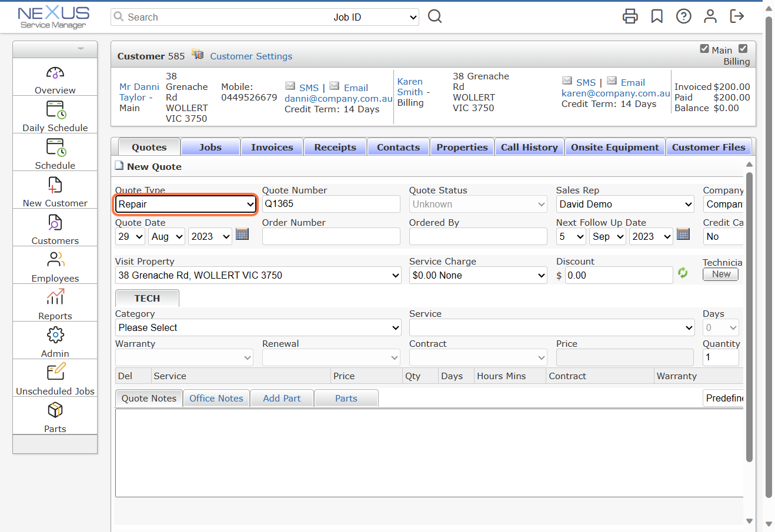Switch to the Contacts tab
The image size is (775, 532).
pyautogui.click(x=399, y=147)
